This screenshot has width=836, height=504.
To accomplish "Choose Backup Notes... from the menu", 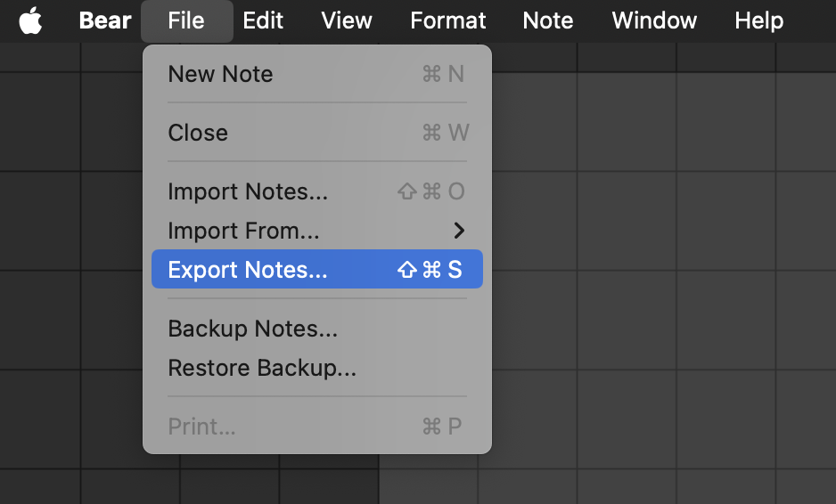I will coord(252,329).
